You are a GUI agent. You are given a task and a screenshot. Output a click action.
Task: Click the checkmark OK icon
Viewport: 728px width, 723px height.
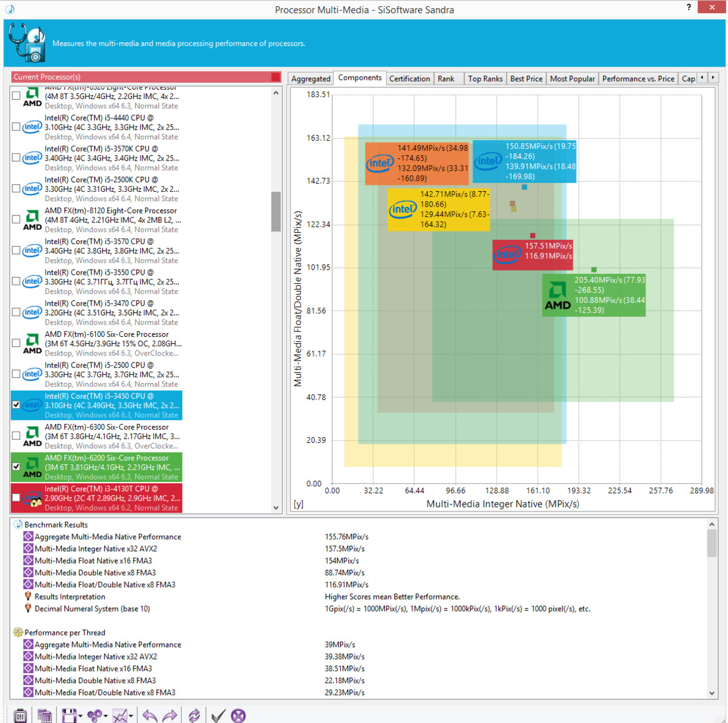pos(218,715)
